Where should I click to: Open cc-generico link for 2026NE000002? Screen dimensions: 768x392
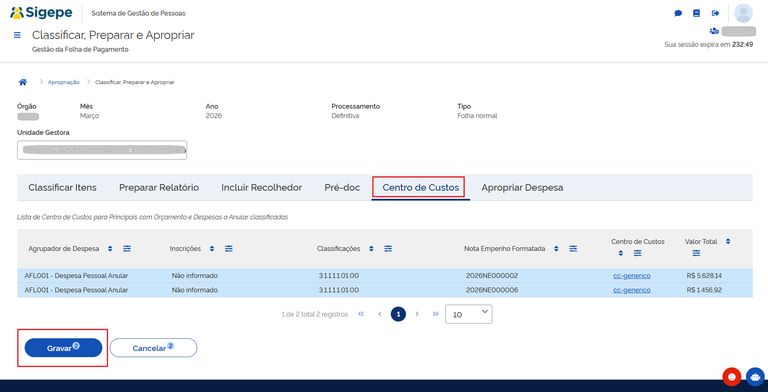coord(632,276)
